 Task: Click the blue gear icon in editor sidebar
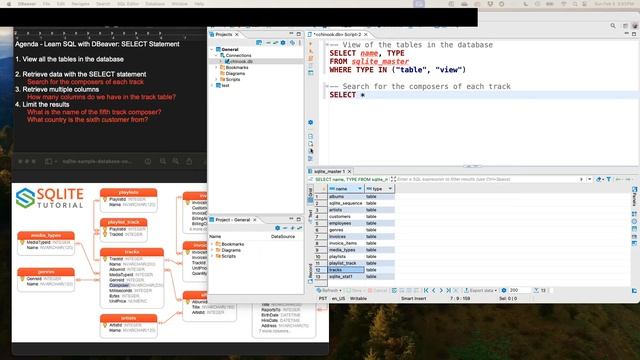pyautogui.click(x=311, y=122)
